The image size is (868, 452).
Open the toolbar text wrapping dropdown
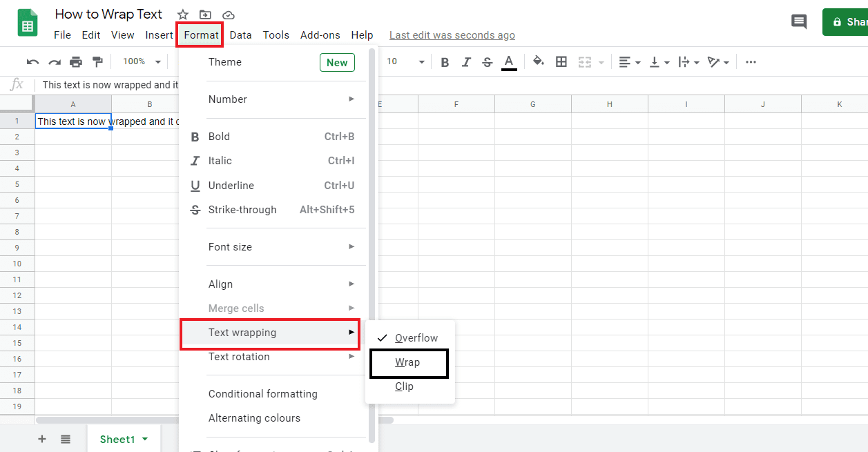[x=688, y=62]
